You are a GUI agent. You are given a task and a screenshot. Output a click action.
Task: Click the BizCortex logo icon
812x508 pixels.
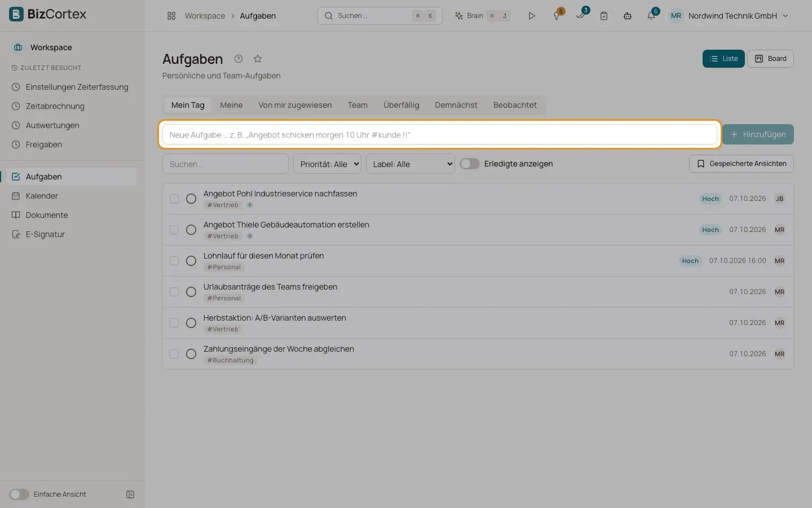coord(16,14)
